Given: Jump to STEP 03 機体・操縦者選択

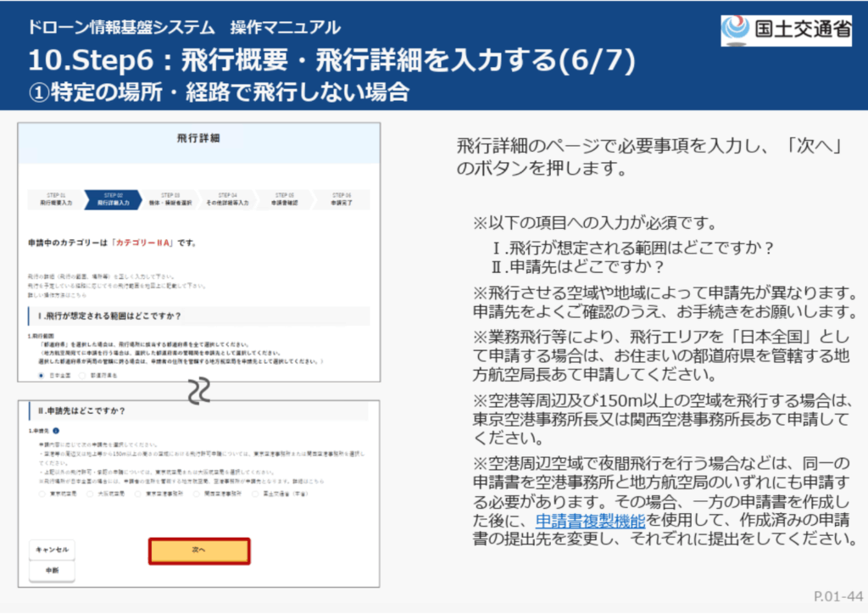Looking at the screenshot, I should tap(170, 199).
